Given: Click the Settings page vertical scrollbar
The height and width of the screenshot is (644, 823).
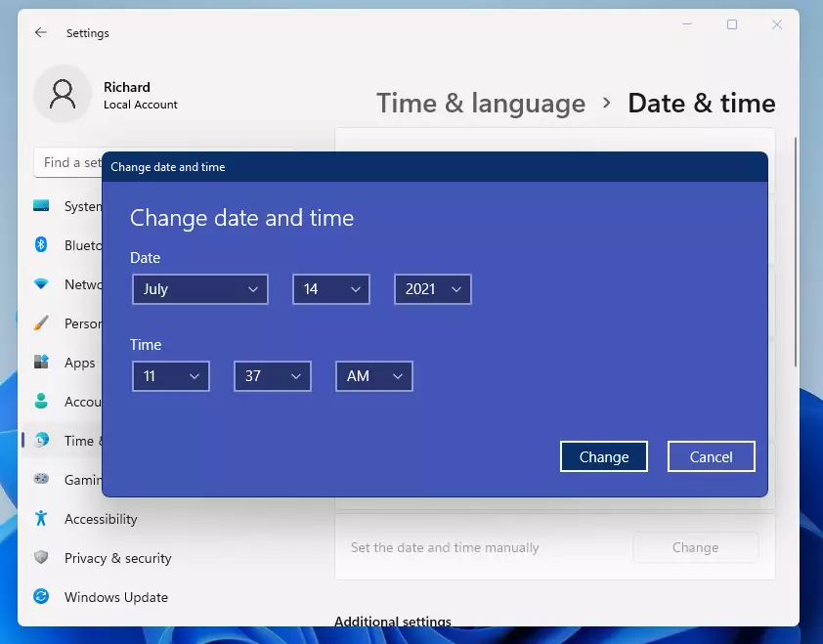Looking at the screenshot, I should [x=796, y=252].
